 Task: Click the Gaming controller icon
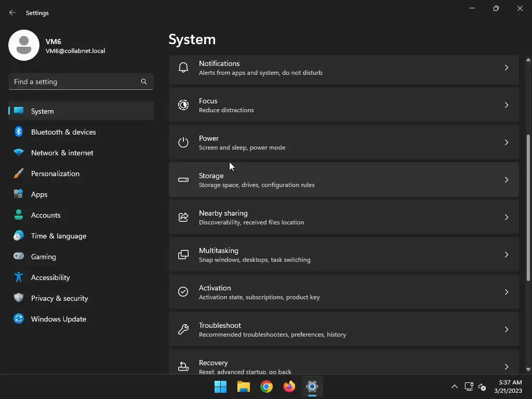pos(19,256)
